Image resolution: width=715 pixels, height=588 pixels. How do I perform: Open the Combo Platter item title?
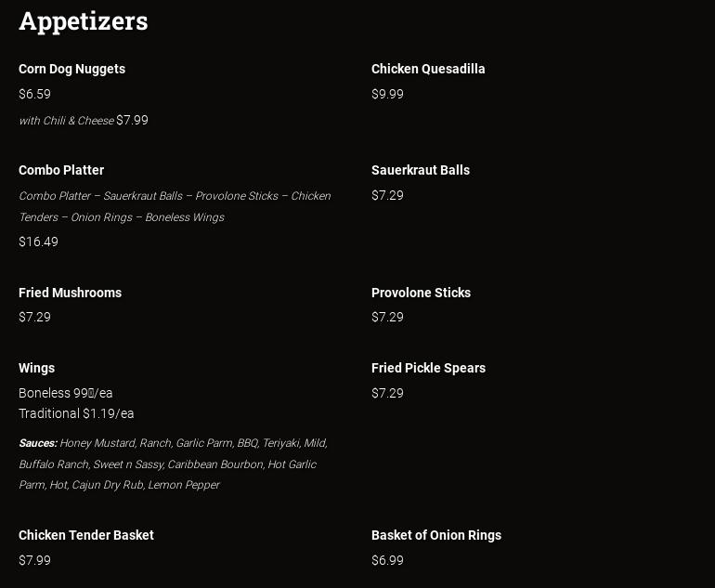click(61, 171)
